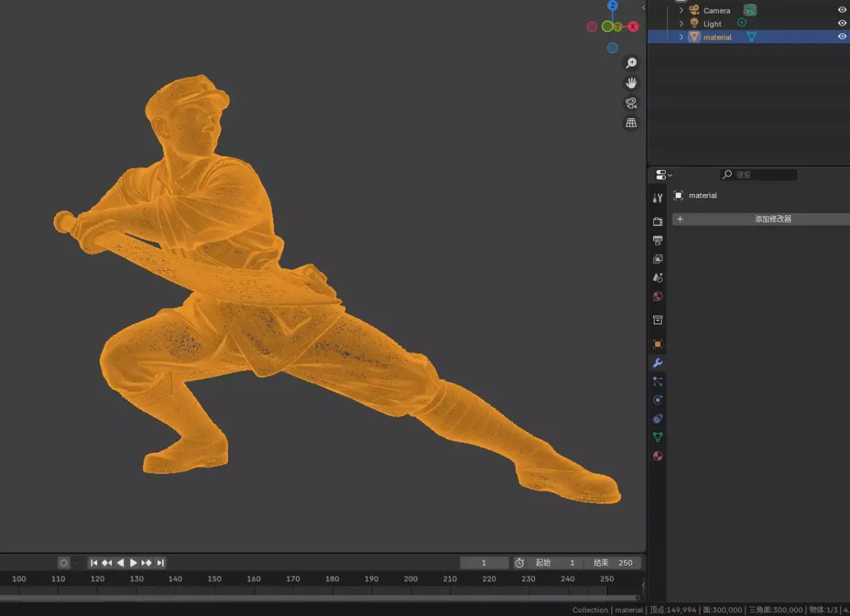This screenshot has width=850, height=616.
Task: Open the Object Data mesh tab icon
Action: (657, 438)
